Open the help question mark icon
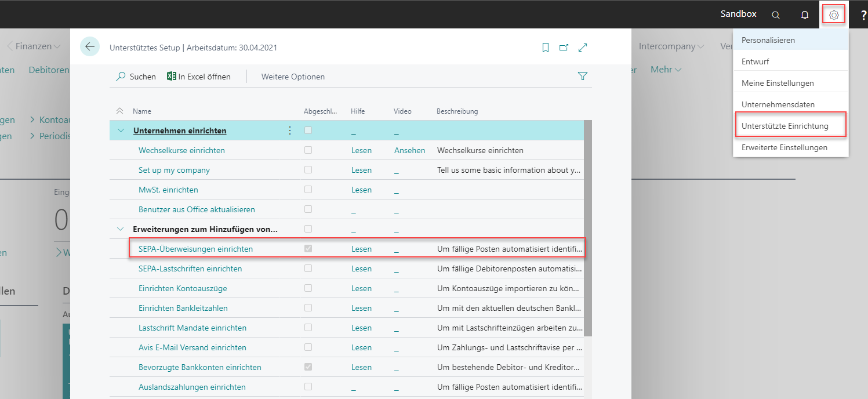Image resolution: width=868 pixels, height=399 pixels. coord(864,15)
